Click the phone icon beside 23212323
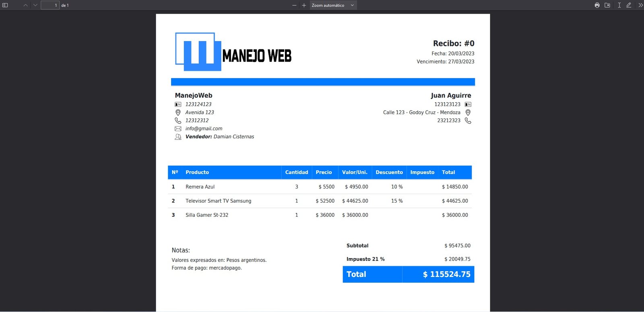Image resolution: width=644 pixels, height=312 pixels. (x=468, y=121)
